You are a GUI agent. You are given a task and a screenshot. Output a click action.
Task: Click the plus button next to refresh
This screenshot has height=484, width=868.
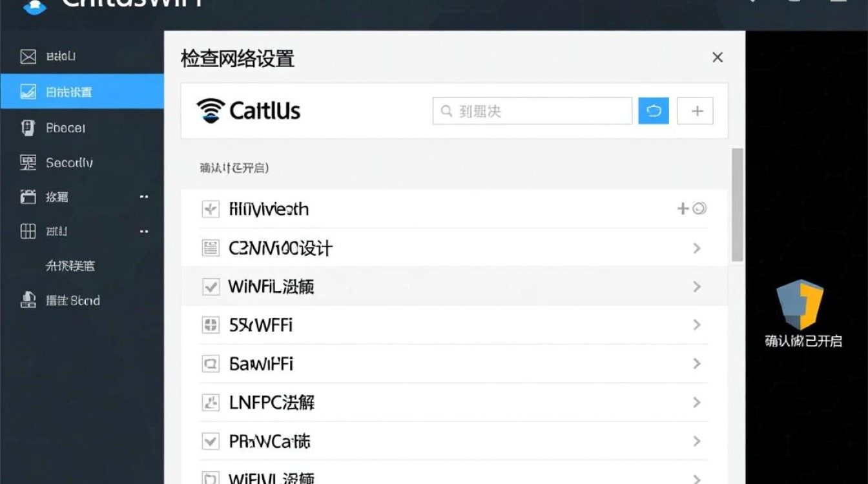click(696, 110)
